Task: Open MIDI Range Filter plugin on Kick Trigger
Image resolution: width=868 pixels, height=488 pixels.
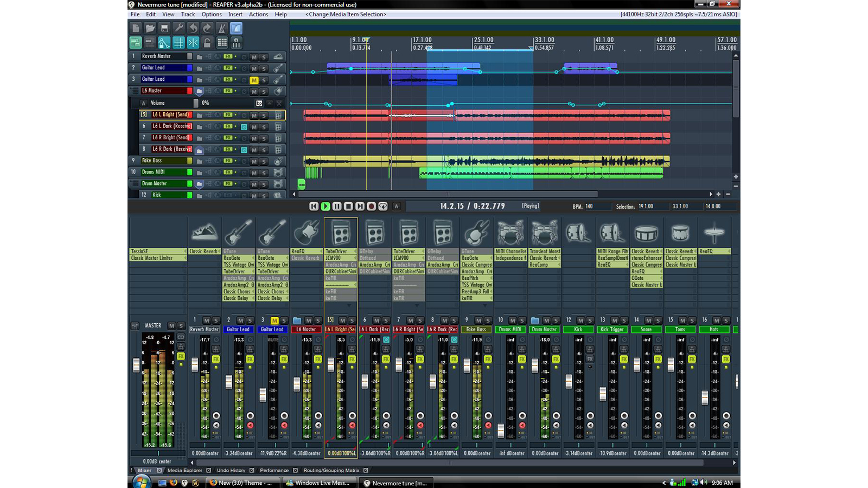Action: 612,252
